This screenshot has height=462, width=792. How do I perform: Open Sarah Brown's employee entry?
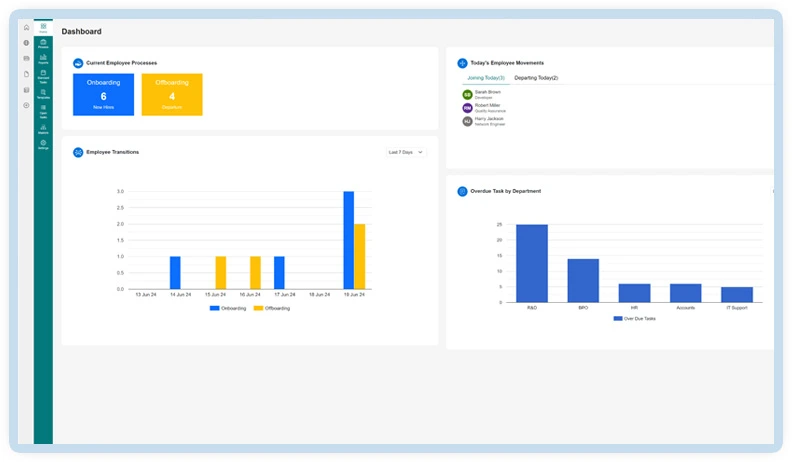pyautogui.click(x=488, y=93)
